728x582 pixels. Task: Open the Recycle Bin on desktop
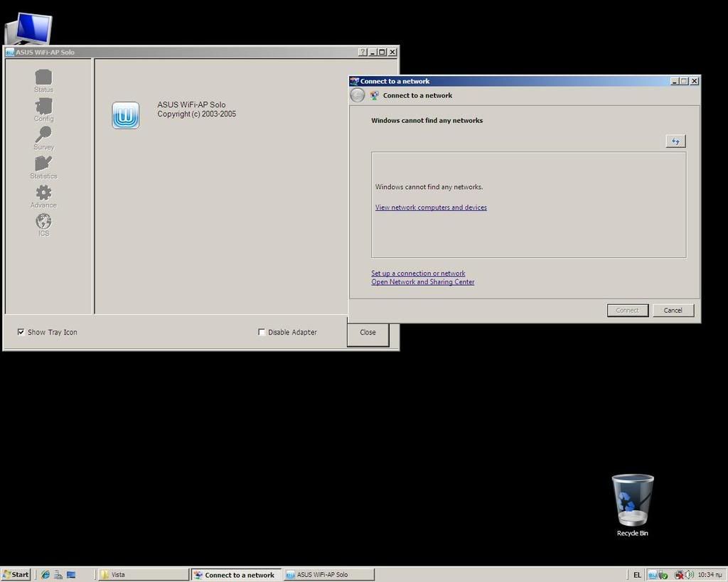(632, 500)
